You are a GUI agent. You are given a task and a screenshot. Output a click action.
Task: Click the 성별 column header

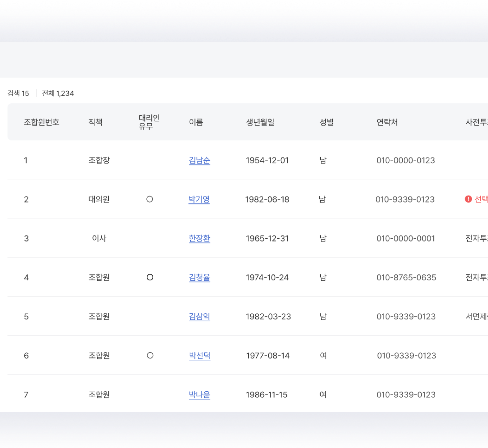click(x=326, y=122)
